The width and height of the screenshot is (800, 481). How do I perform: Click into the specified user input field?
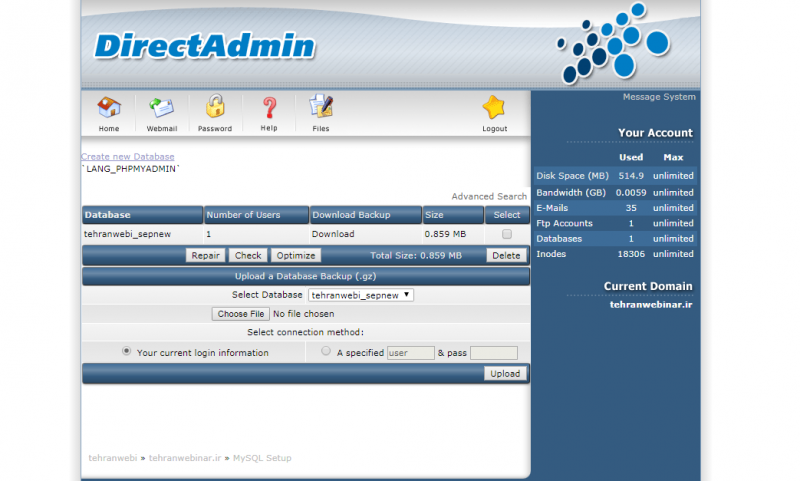point(410,353)
